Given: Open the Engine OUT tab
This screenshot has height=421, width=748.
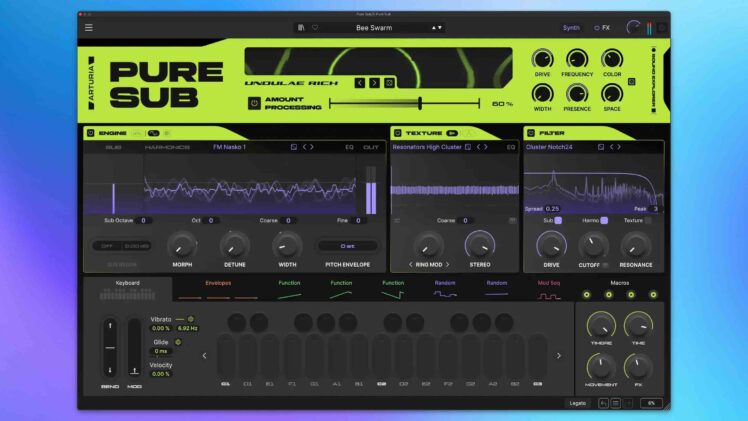Looking at the screenshot, I should pyautogui.click(x=371, y=147).
